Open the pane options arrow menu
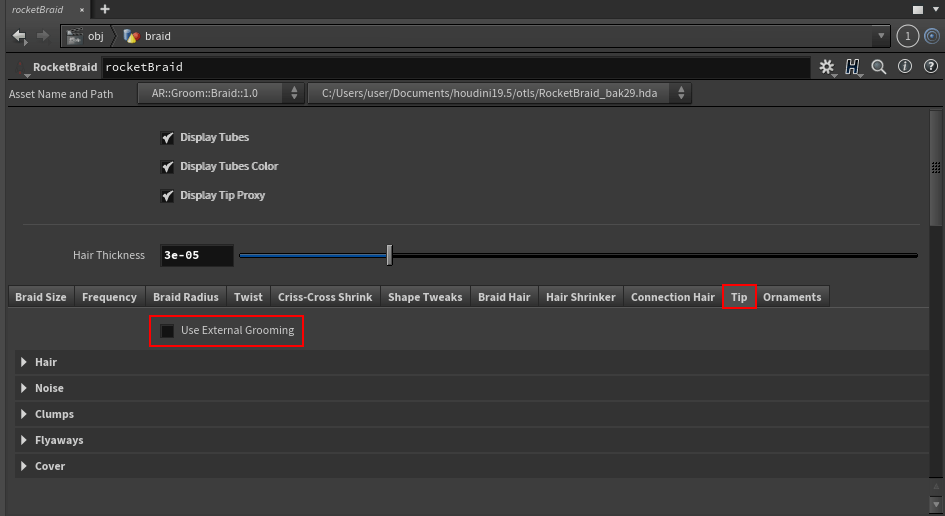945x516 pixels. (935, 10)
